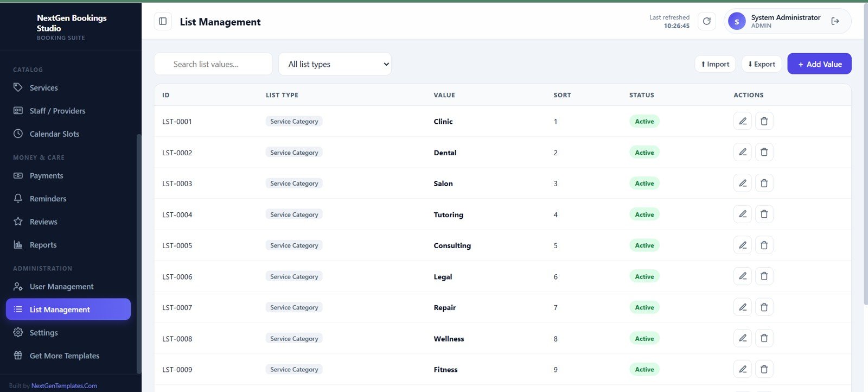The image size is (868, 392).
Task: Click the Import button
Action: 715,64
